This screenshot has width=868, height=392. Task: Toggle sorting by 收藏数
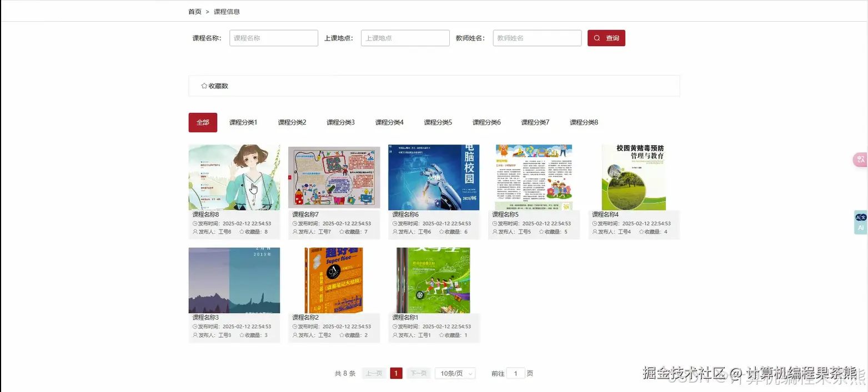coord(215,86)
